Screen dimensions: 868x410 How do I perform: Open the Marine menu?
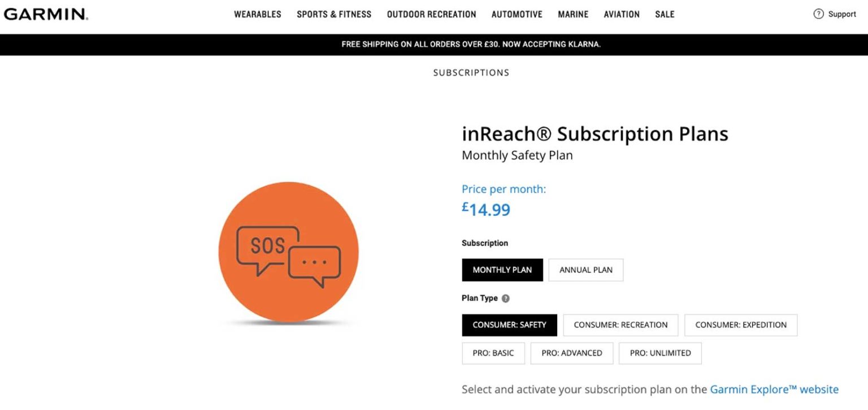pos(573,15)
